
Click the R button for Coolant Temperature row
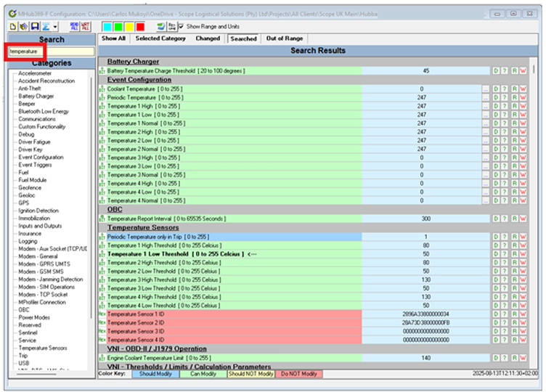pos(514,89)
